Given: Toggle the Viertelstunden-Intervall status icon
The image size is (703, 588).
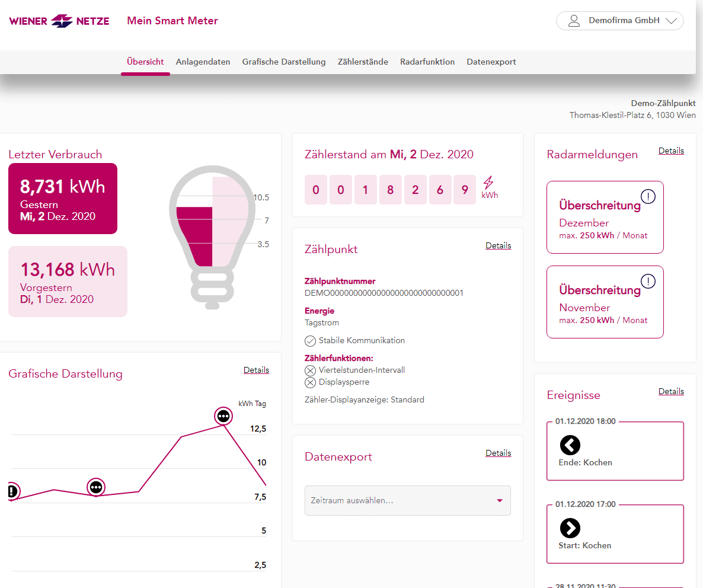Looking at the screenshot, I should (310, 370).
